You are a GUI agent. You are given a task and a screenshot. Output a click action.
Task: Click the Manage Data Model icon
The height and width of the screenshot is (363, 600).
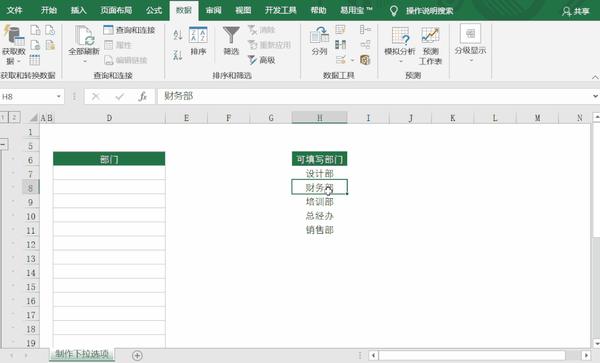pyautogui.click(x=365, y=59)
